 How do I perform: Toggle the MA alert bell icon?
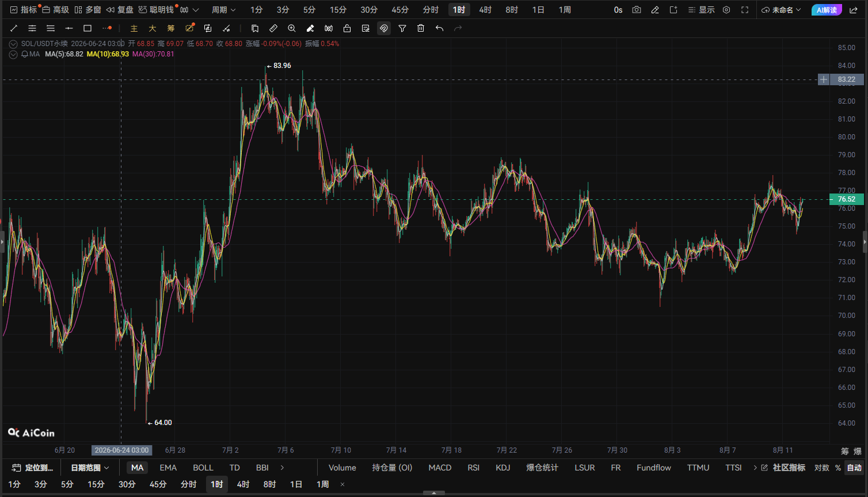point(25,54)
